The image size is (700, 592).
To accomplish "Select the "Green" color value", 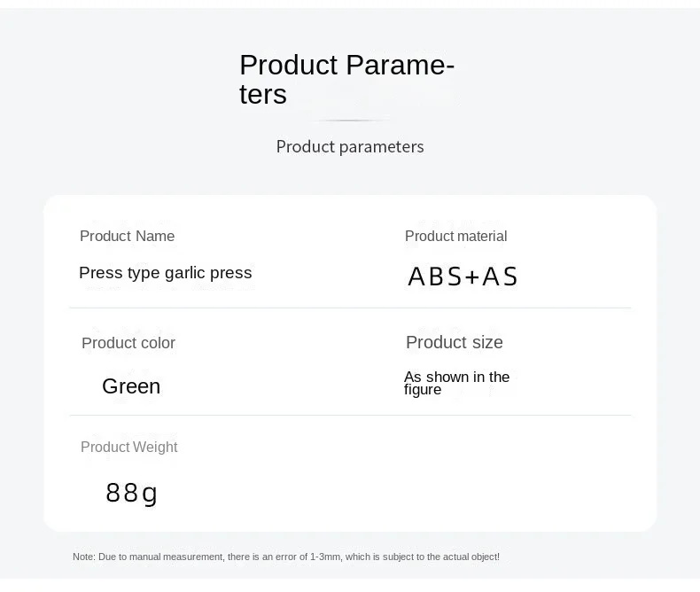I will [x=131, y=386].
